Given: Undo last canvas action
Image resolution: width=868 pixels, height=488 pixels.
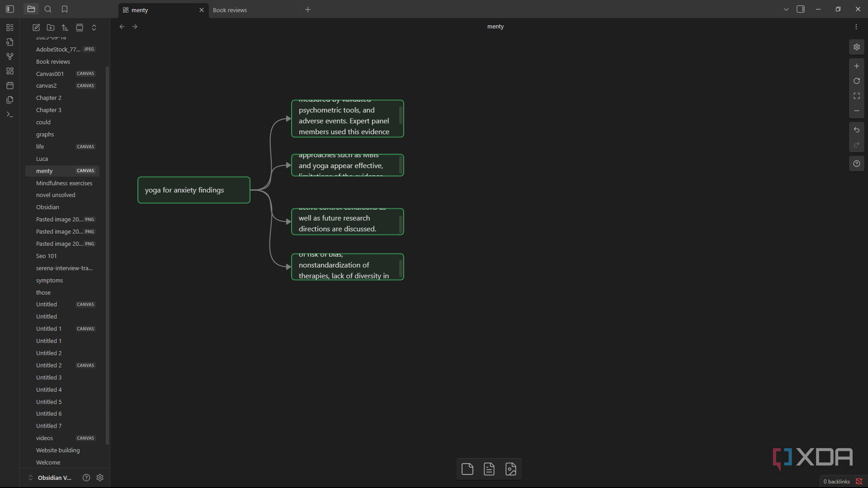Looking at the screenshot, I should 857,130.
